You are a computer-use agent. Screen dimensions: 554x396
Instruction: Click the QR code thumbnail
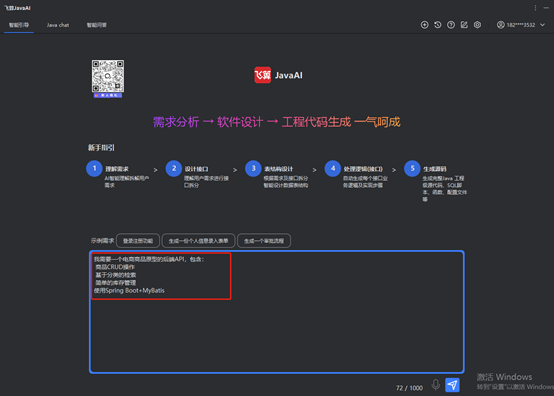[x=108, y=78]
